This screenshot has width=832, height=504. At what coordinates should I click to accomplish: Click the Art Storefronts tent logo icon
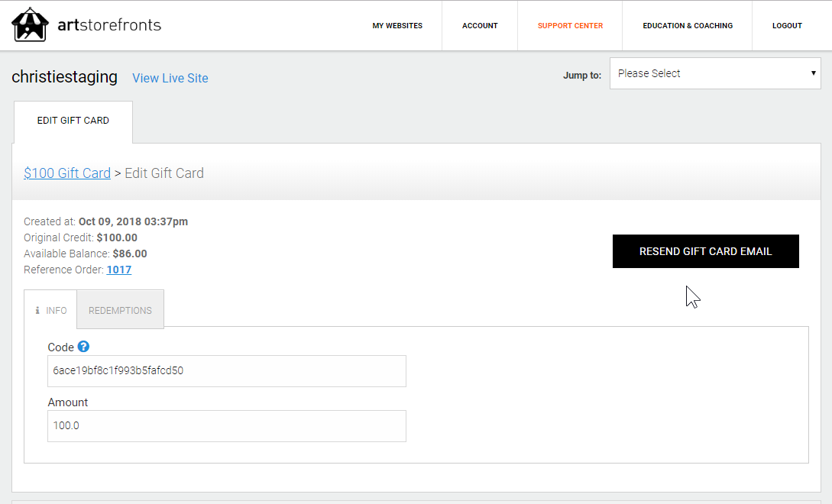click(x=30, y=25)
